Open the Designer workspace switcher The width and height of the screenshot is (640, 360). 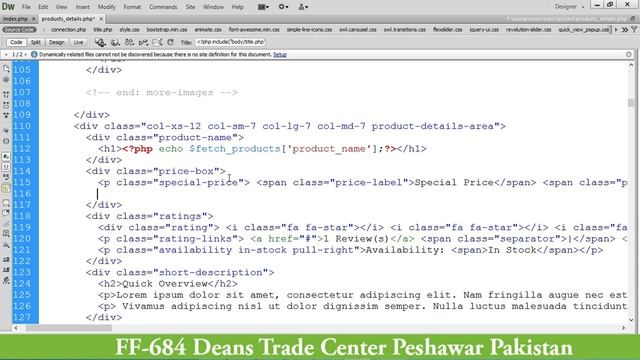[569, 7]
